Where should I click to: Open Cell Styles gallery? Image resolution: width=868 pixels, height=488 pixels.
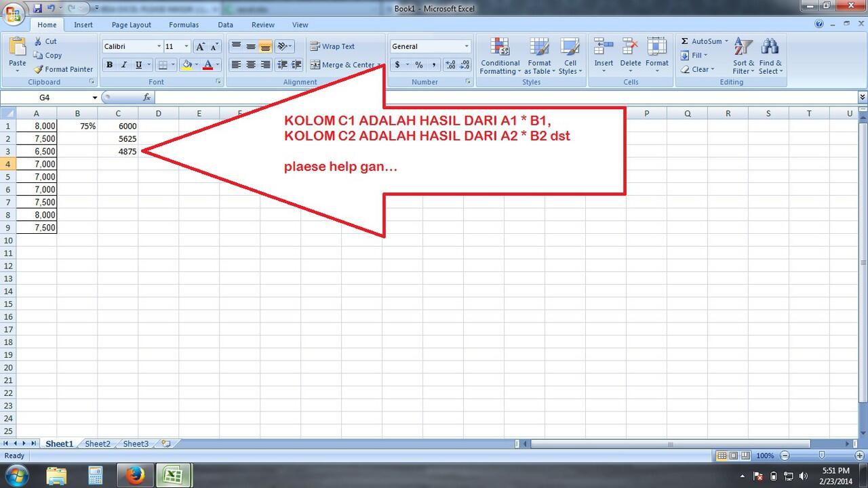570,56
